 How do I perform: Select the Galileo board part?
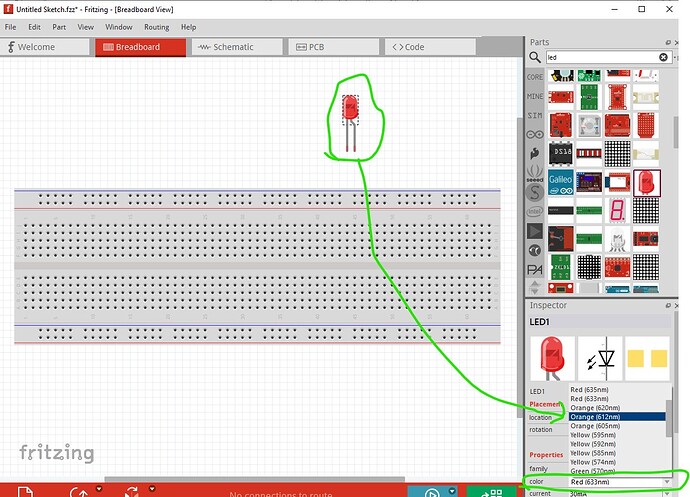coord(561,183)
